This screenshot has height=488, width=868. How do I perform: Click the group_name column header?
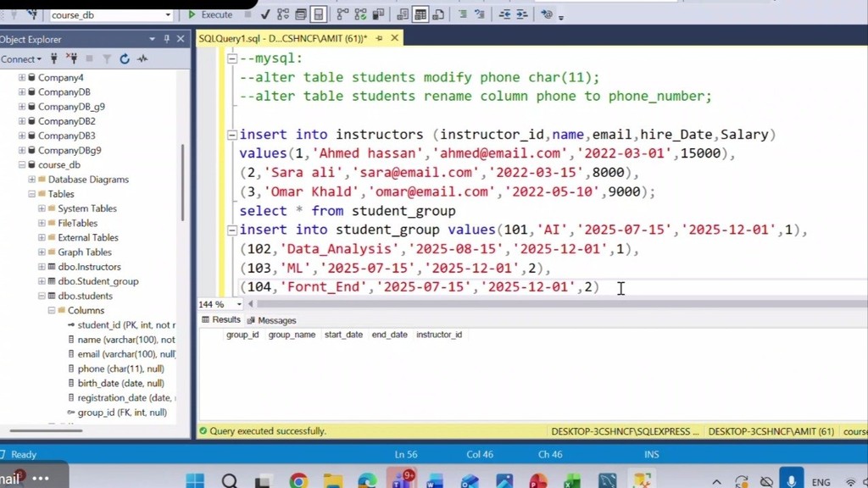[292, 335]
